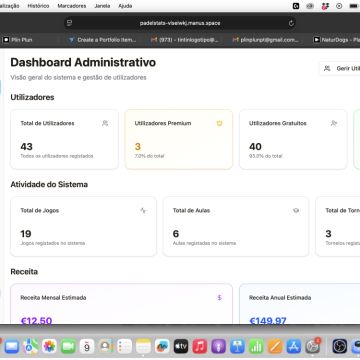Screen dimensions: 360x360
Task: Click the activity pulse icon on Total de Jogos
Action: (143, 210)
